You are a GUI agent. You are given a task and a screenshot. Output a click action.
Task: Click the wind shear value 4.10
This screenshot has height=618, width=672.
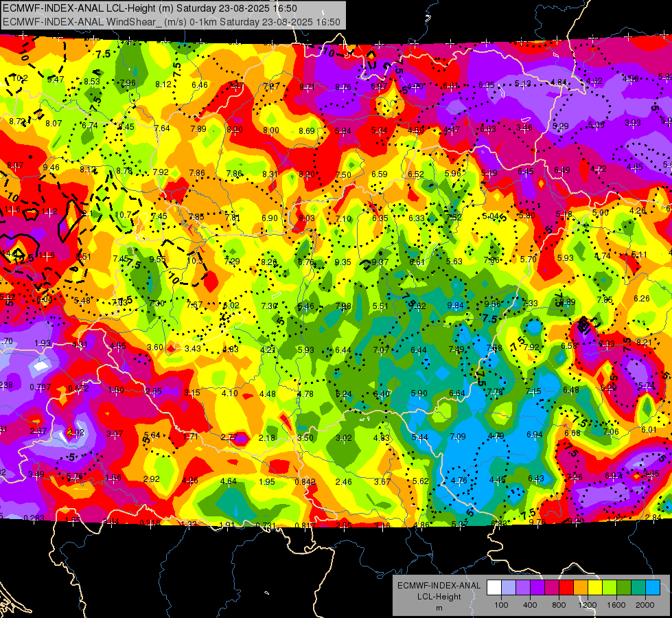pos(230,393)
